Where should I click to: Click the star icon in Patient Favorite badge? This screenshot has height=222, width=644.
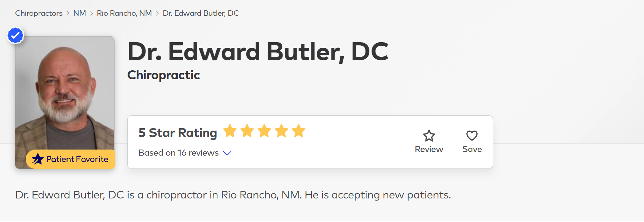[38, 159]
